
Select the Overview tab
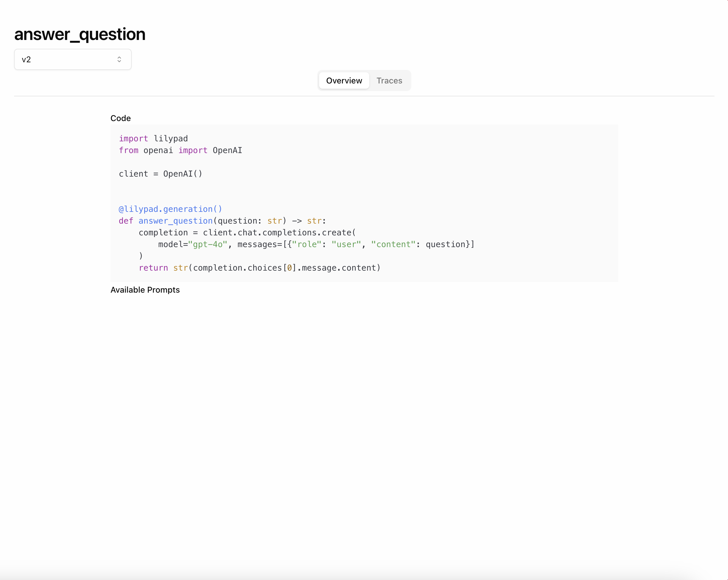click(x=344, y=81)
